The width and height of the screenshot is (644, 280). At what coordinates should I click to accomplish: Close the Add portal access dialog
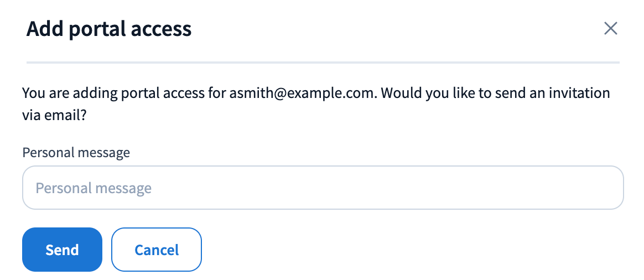click(610, 28)
